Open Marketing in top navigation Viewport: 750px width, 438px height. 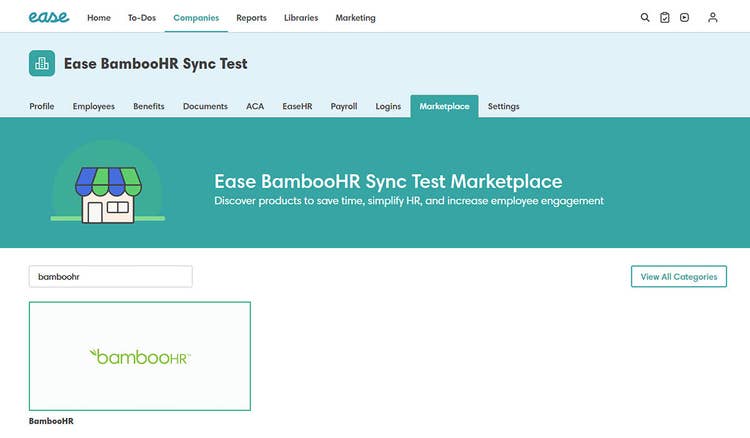pyautogui.click(x=355, y=18)
